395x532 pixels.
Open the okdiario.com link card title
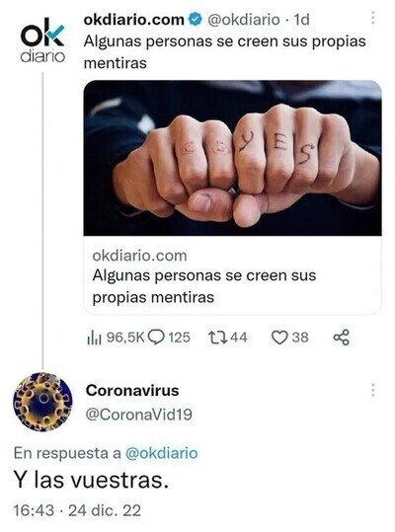click(x=204, y=286)
